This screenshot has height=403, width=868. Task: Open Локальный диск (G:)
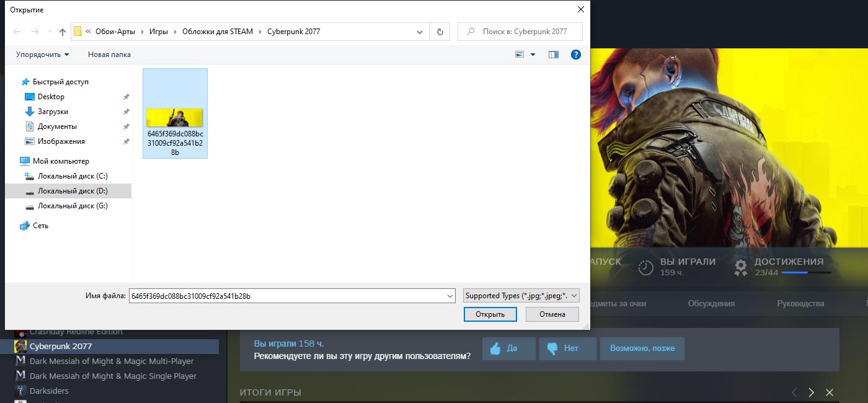pyautogui.click(x=73, y=206)
